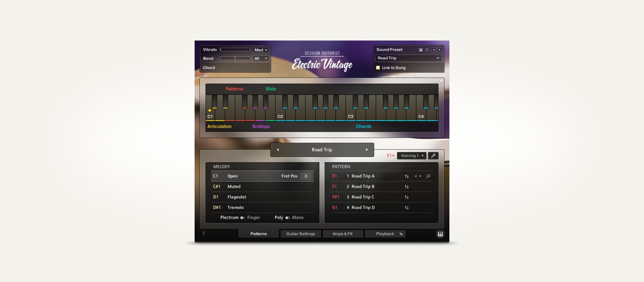Click the Bend slider
The image size is (644, 282).
click(235, 59)
